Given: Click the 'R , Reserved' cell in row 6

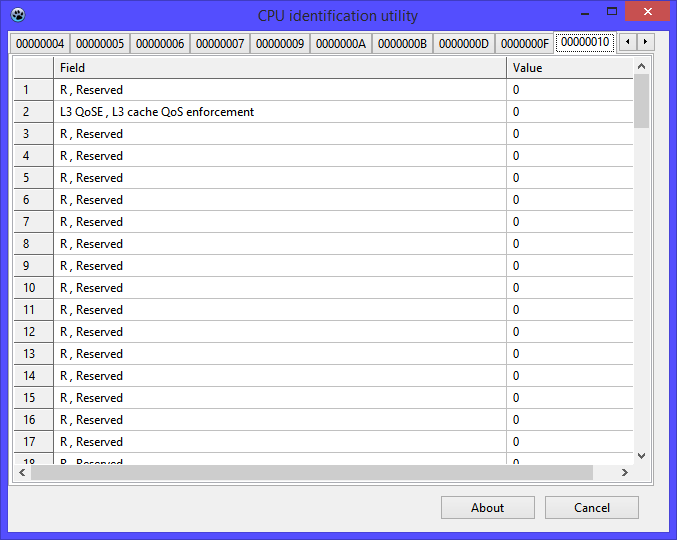Looking at the screenshot, I should (280, 200).
